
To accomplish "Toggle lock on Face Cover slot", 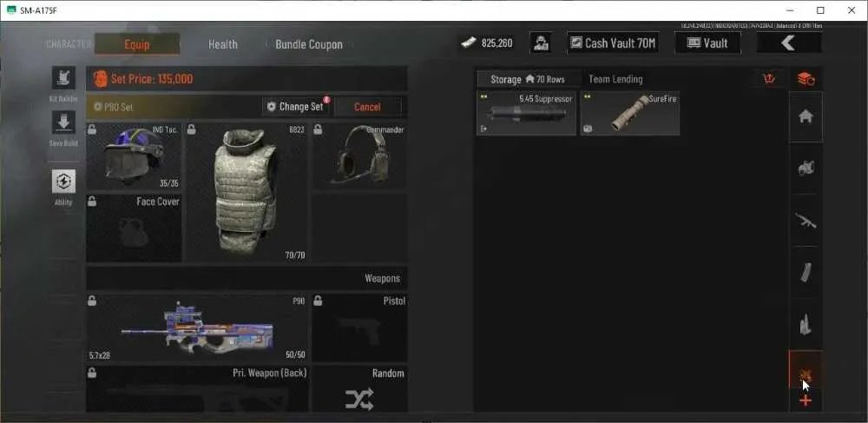I will 93,202.
